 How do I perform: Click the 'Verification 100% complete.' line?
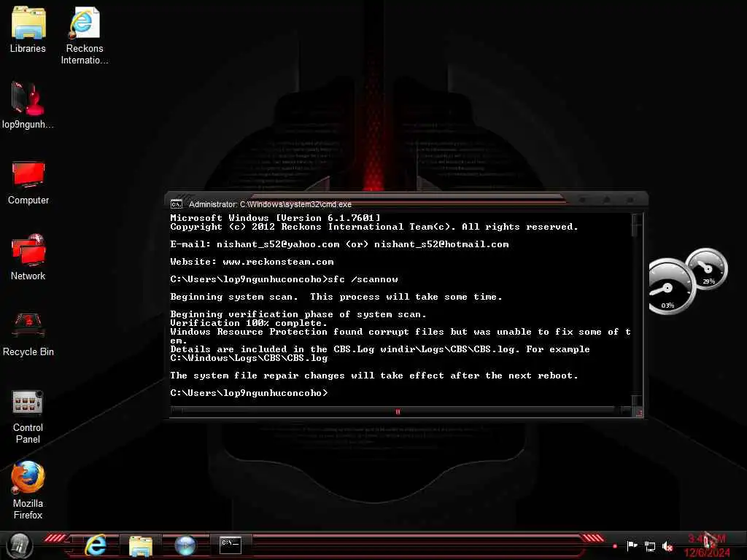249,323
